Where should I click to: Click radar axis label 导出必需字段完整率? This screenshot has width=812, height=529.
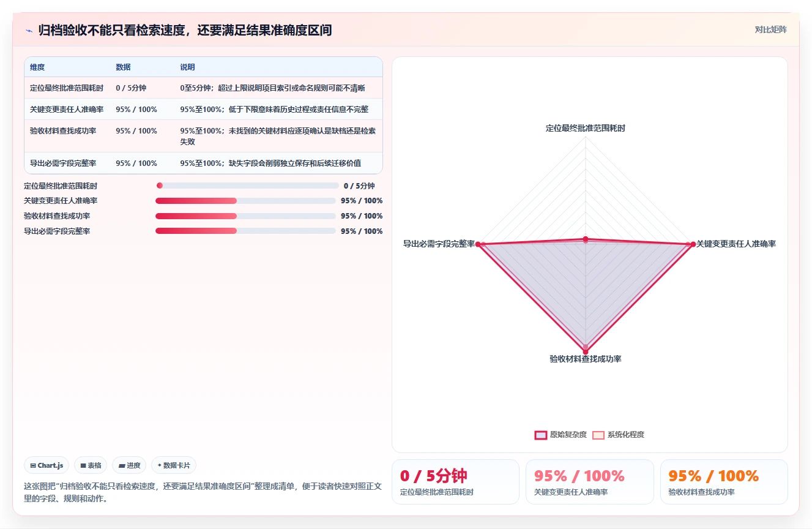point(439,244)
